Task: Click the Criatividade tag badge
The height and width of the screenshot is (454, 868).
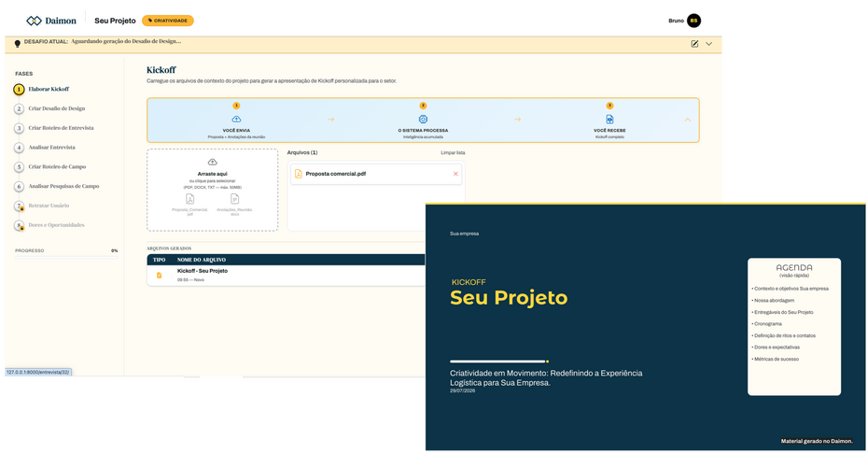Action: [168, 21]
